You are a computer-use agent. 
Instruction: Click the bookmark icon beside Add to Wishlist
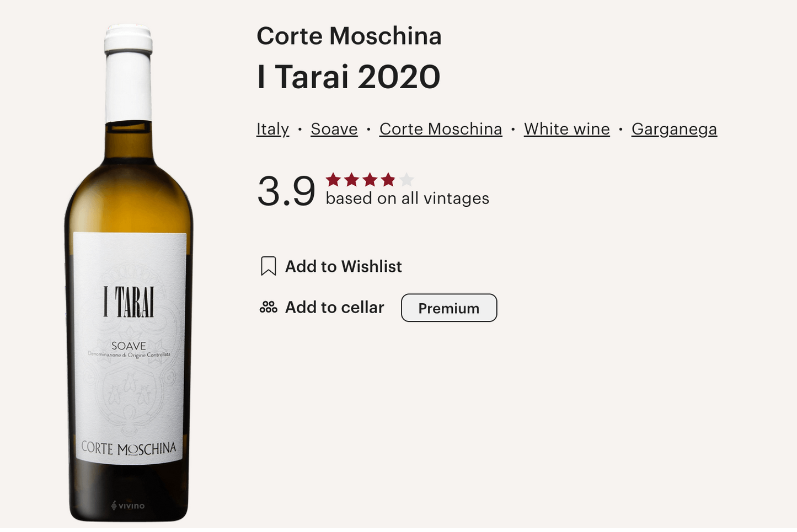(268, 266)
